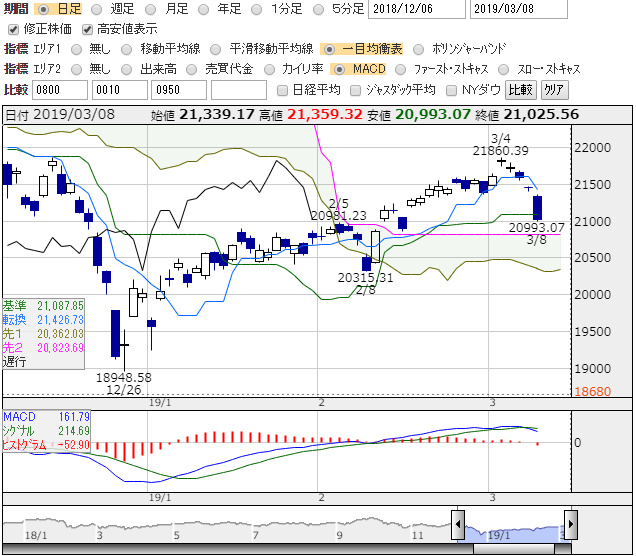Click the 12/26 low label 18948.58
This screenshot has width=636, height=556.
pyautogui.click(x=124, y=378)
